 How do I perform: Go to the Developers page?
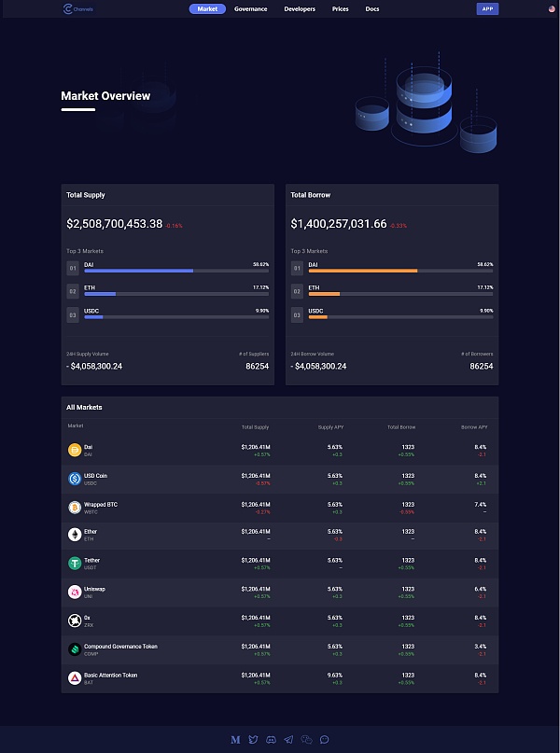tap(300, 8)
